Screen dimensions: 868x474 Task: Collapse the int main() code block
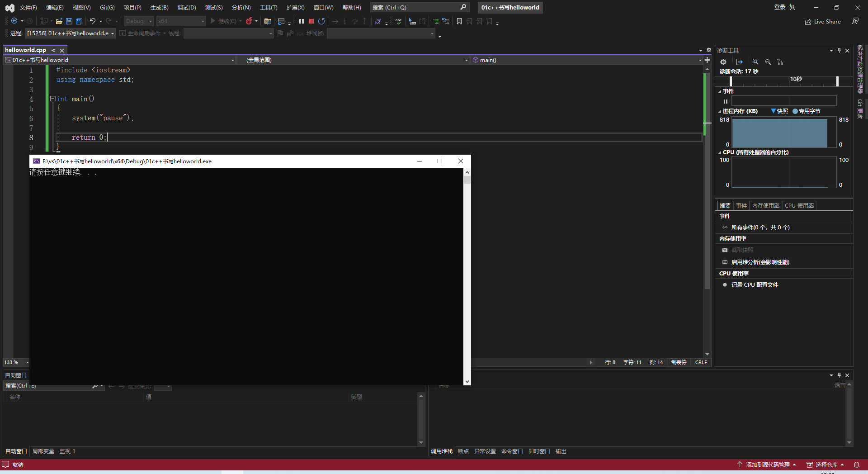tap(53, 99)
